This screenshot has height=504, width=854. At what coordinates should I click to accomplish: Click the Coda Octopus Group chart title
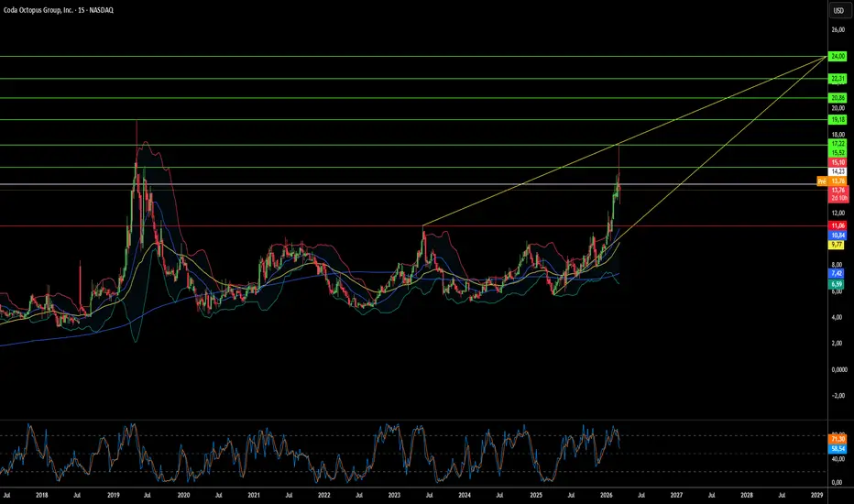point(59,10)
